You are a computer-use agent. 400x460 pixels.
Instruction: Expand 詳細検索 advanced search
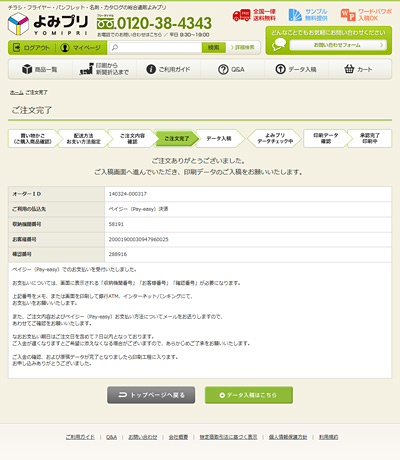pos(243,48)
